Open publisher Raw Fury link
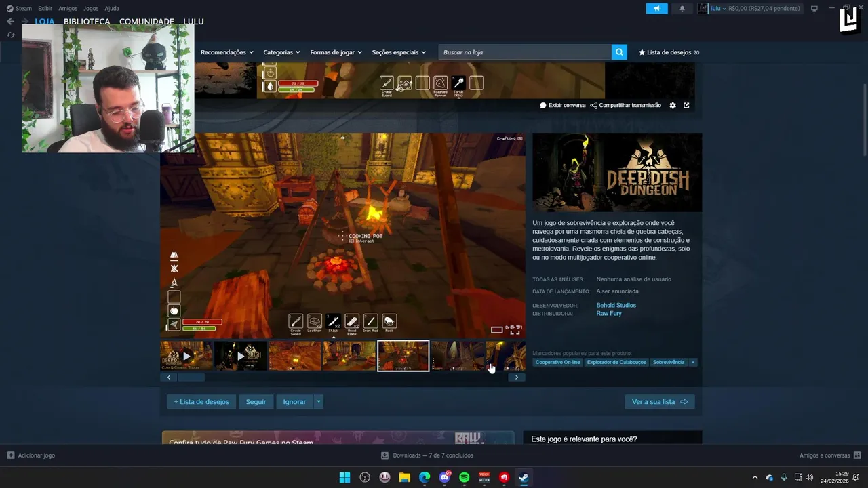 (x=609, y=314)
